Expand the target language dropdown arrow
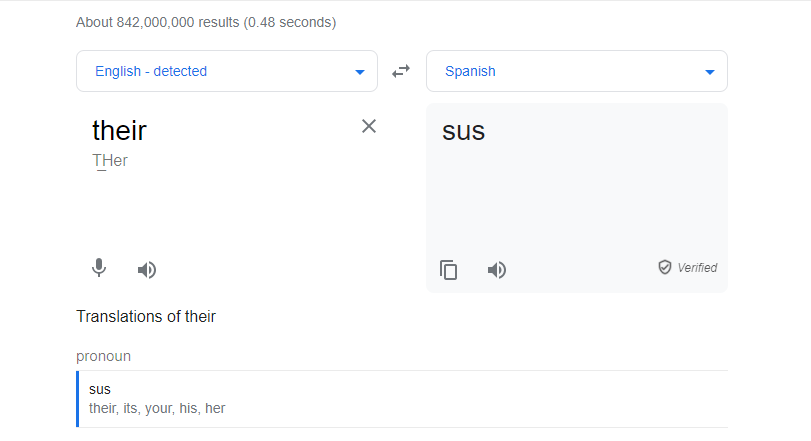This screenshot has height=441, width=811. (x=710, y=72)
